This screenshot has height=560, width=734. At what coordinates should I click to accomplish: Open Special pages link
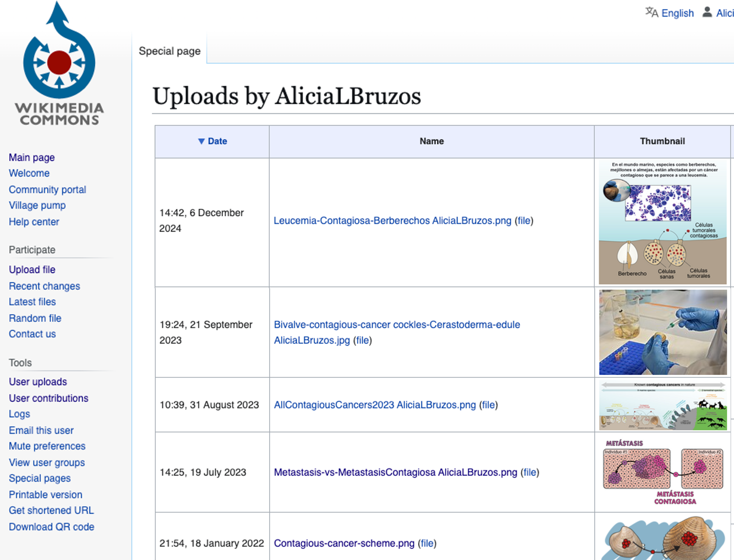coord(40,478)
